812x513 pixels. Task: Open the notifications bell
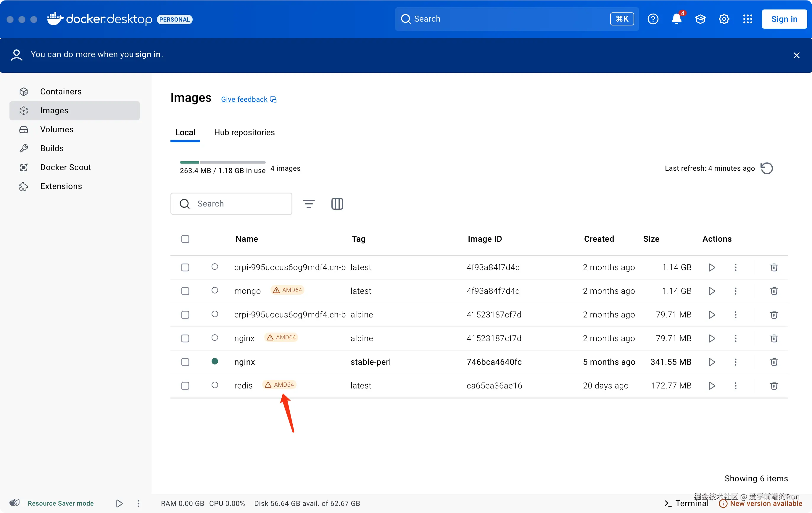click(x=676, y=19)
